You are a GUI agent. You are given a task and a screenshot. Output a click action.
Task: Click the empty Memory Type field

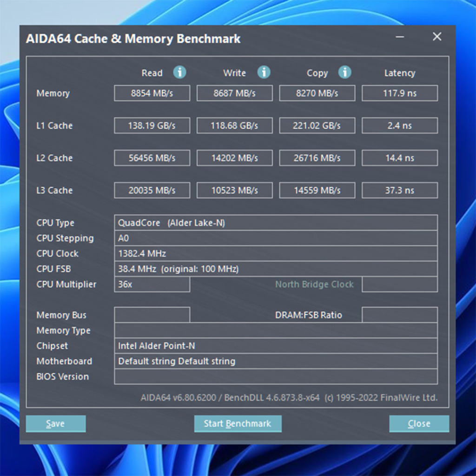(x=276, y=331)
